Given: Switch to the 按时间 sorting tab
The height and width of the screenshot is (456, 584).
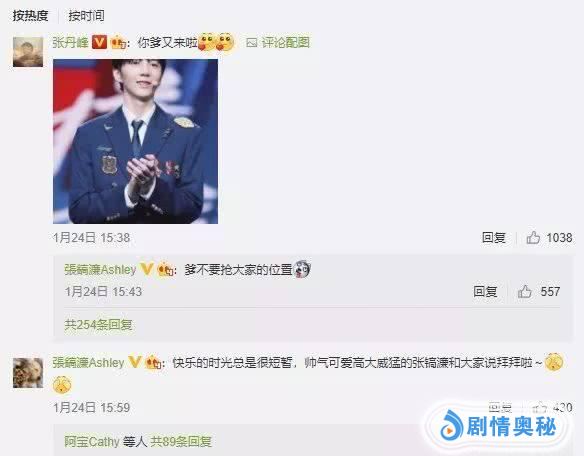Looking at the screenshot, I should 86,16.
